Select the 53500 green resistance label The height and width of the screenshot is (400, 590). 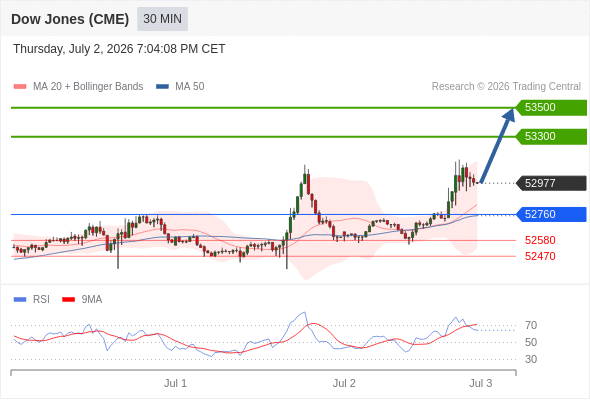551,108
